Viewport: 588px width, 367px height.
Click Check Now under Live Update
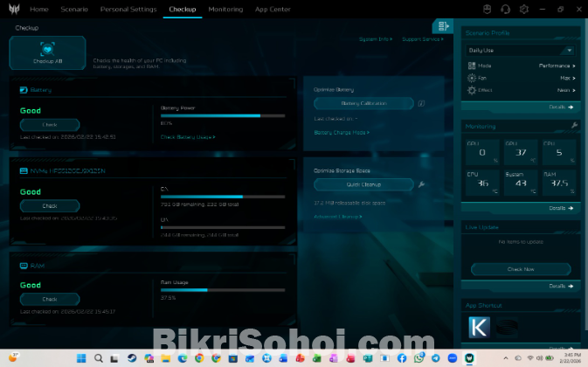[x=521, y=269]
